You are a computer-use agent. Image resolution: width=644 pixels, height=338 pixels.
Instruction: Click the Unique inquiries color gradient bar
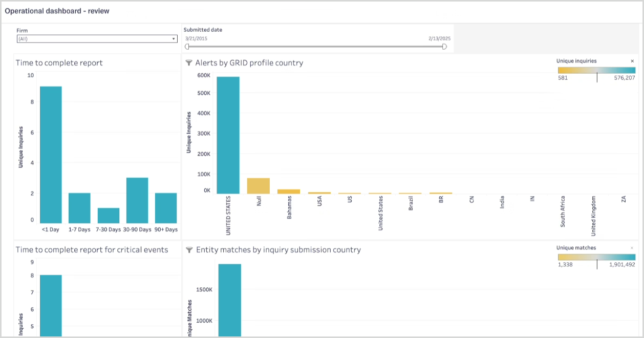(x=596, y=70)
